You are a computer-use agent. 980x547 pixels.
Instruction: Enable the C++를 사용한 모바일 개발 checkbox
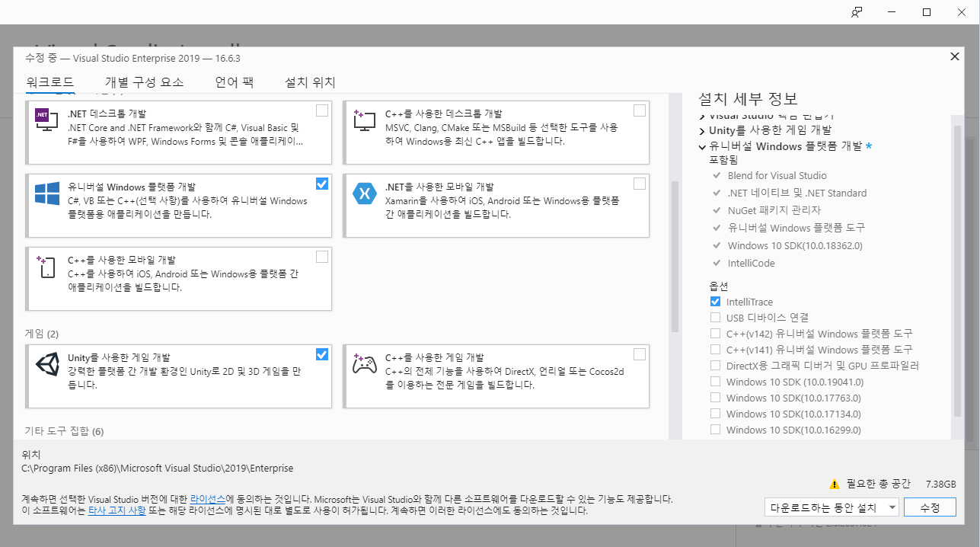click(x=322, y=257)
